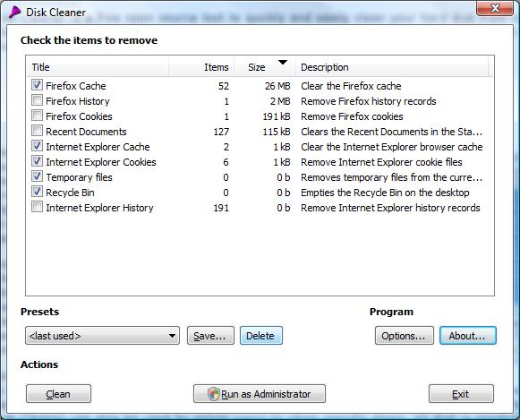Screen dimensions: 520x420
Task: Sort list by Title column header
Action: click(x=98, y=67)
